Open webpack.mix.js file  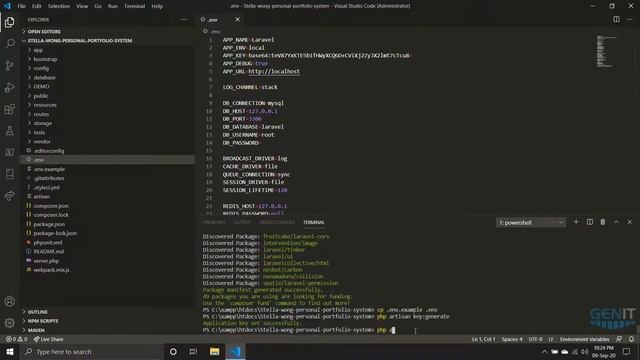pyautogui.click(x=51, y=270)
